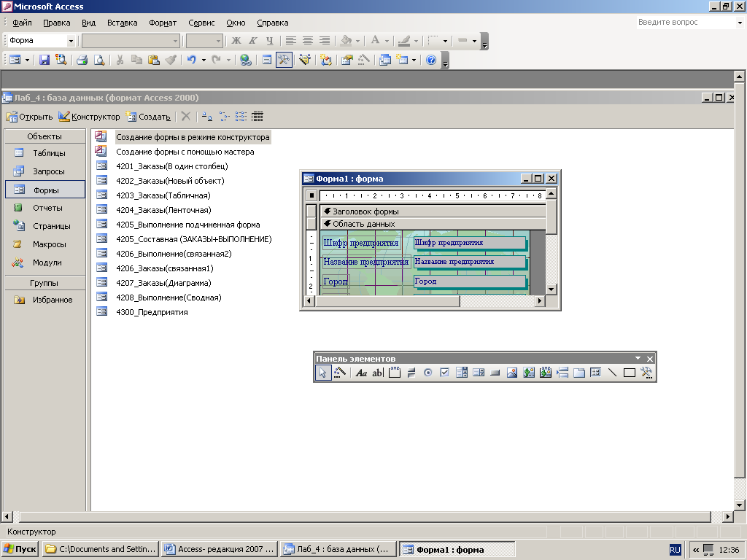Screen dimensions: 747x560
Task: Select the List Box tool
Action: pos(479,373)
